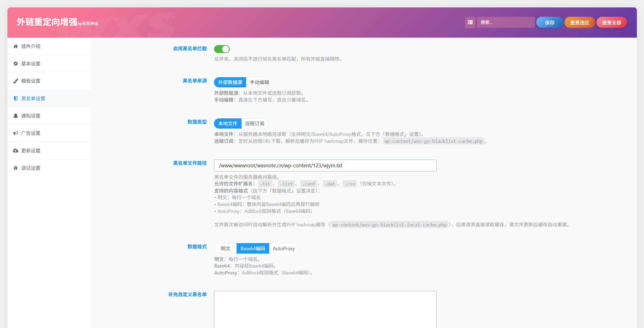Click the 补充自定义黑名单 label

tap(187, 294)
